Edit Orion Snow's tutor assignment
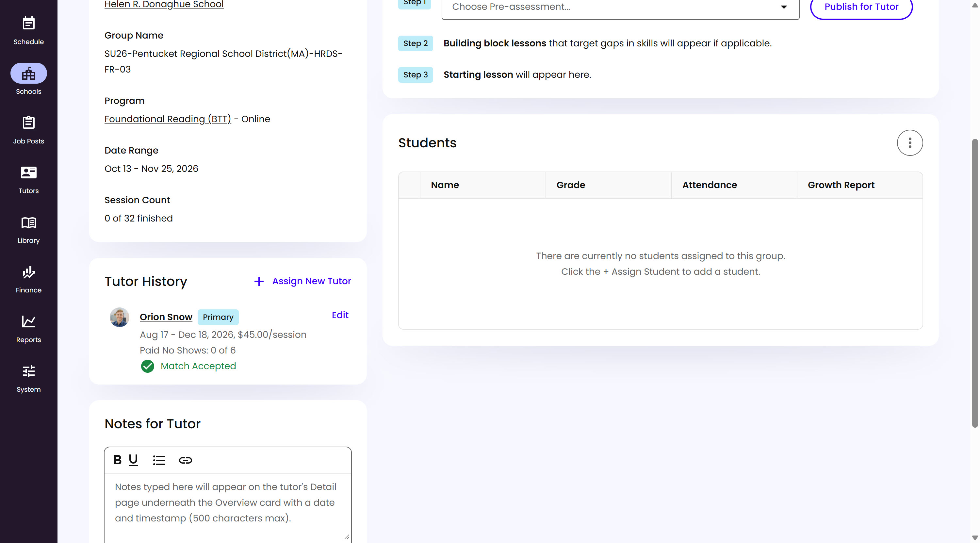This screenshot has width=980, height=543. coord(340,315)
